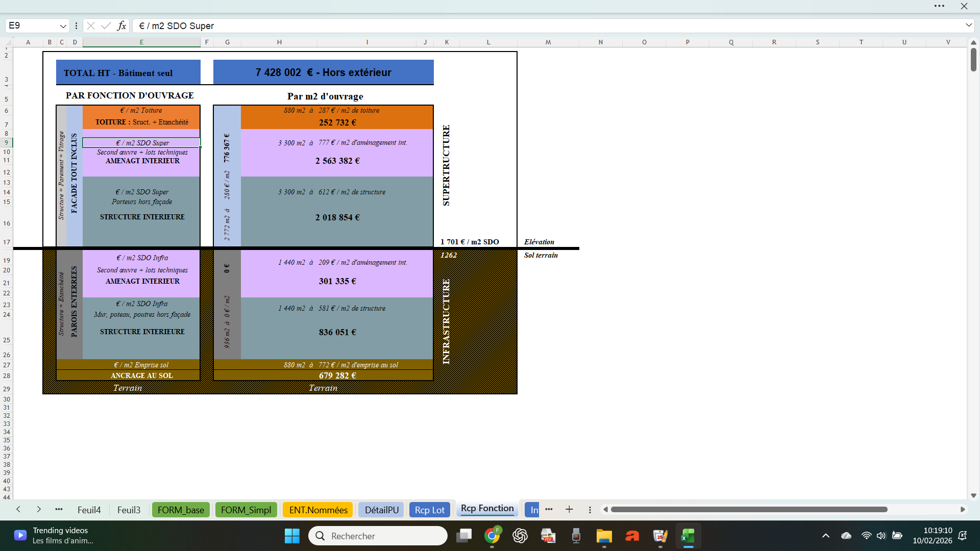Open the Rcp Lot sheet tab
The width and height of the screenshot is (980, 551).
tap(429, 510)
